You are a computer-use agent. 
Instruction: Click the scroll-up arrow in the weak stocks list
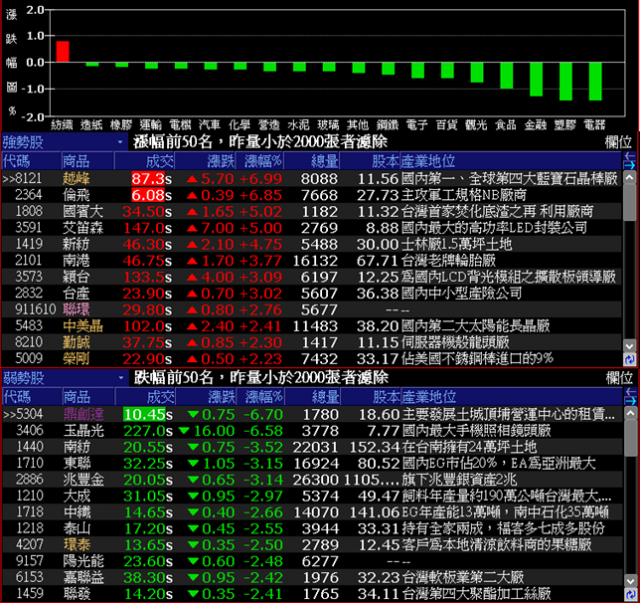630,413
